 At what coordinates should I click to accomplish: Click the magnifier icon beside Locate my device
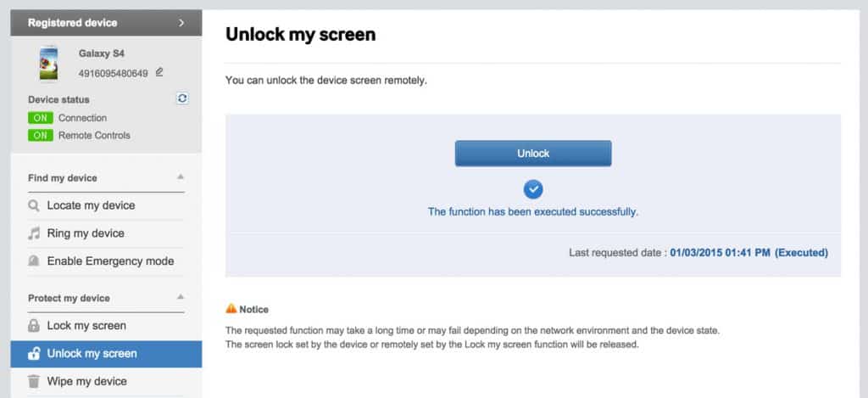coord(34,205)
